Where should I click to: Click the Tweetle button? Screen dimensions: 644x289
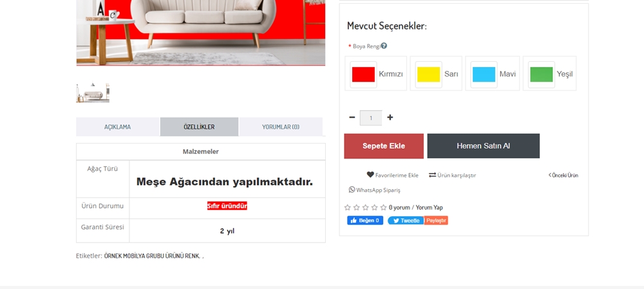(406, 220)
